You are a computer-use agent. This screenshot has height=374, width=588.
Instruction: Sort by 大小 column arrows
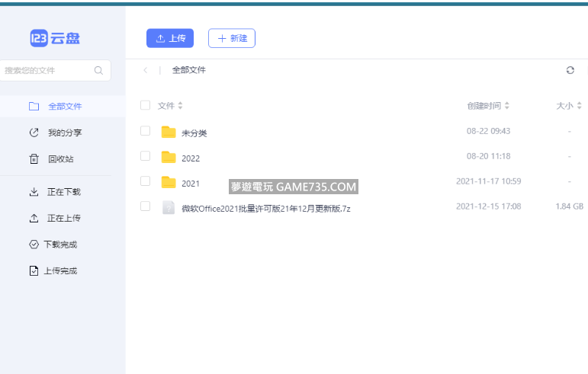pyautogui.click(x=579, y=106)
